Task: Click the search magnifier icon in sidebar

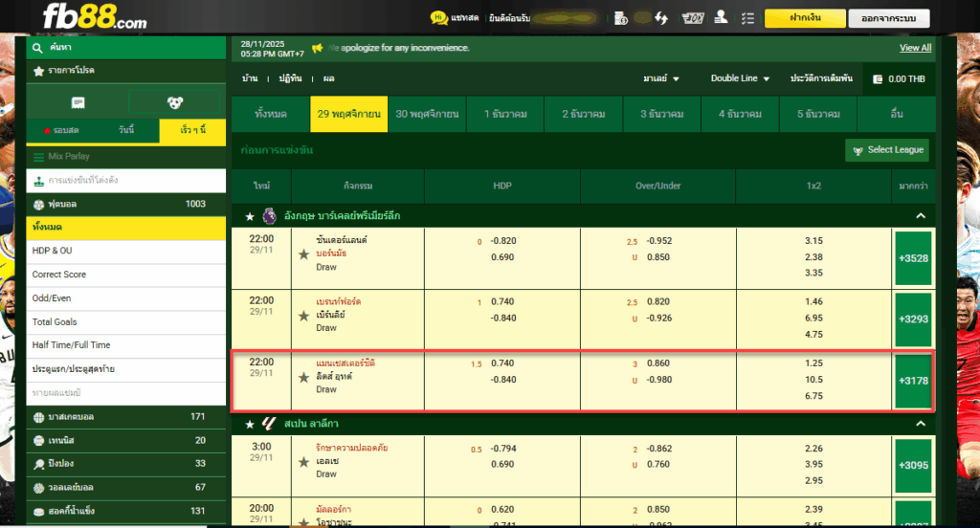Action: [37, 48]
